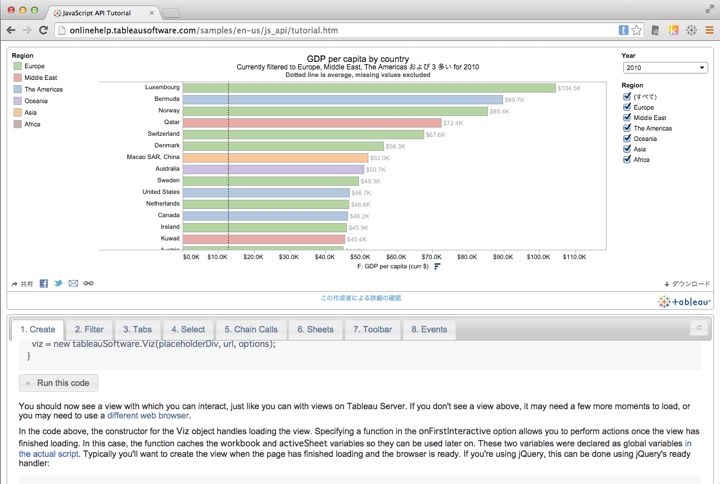This screenshot has width=720, height=484.
Task: Uncheck the Oceania region filter
Action: 627,139
